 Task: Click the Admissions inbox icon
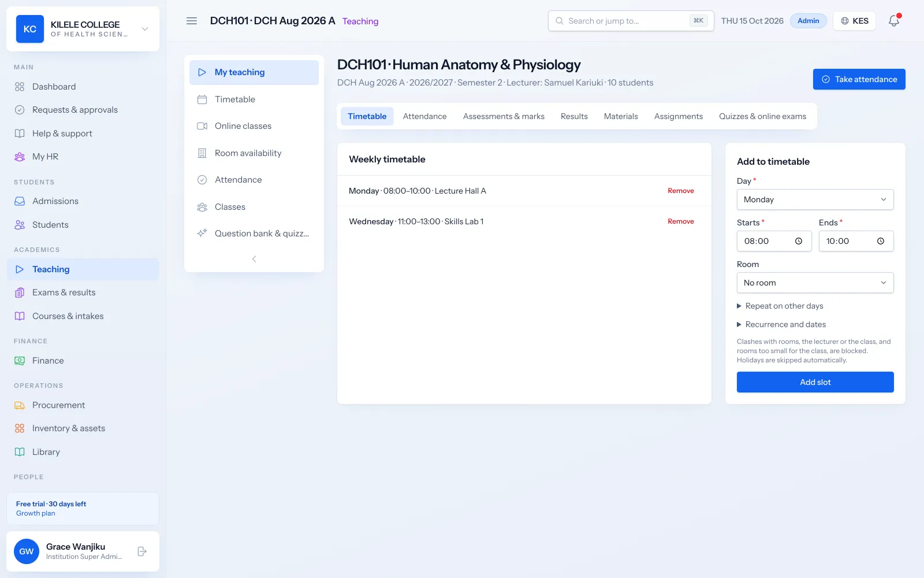[x=20, y=201]
